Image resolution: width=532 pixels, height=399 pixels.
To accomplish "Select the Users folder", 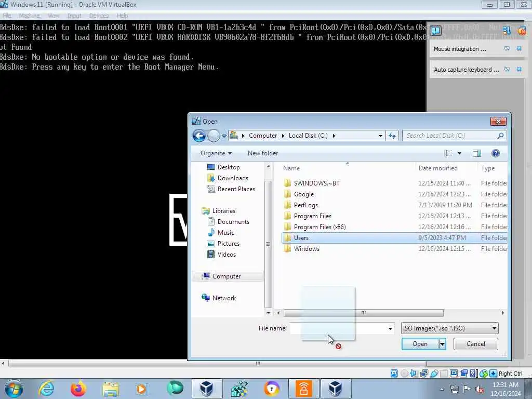I will [395, 238].
